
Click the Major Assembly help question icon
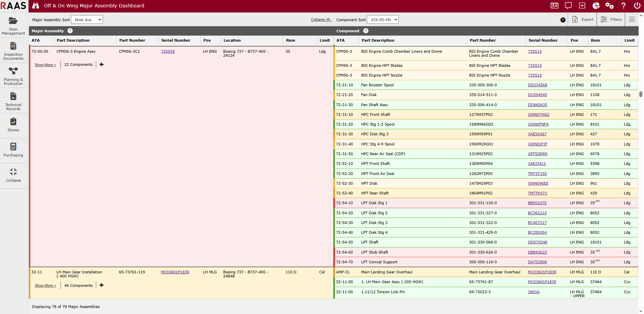pyautogui.click(x=70, y=31)
